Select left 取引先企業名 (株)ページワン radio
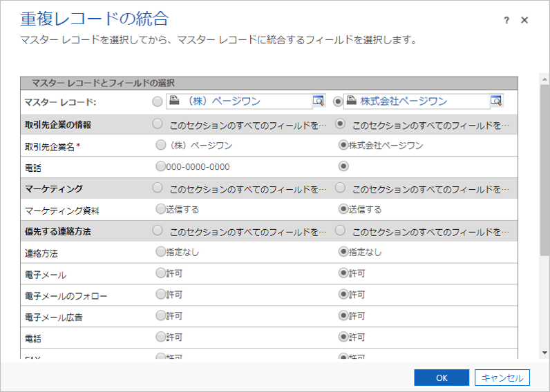The width and height of the screenshot is (550, 392). tap(161, 145)
